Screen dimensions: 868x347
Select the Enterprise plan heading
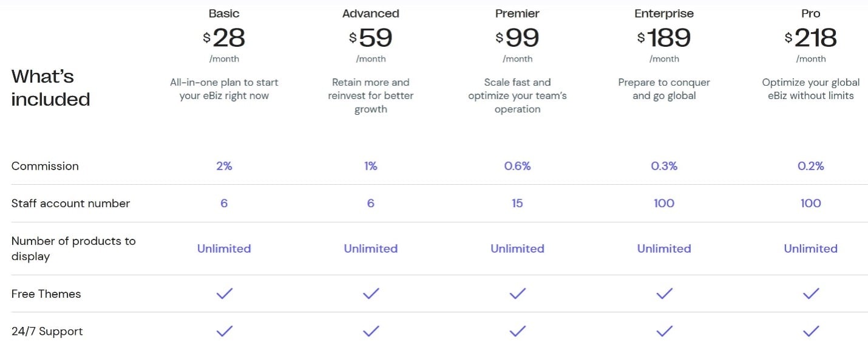pyautogui.click(x=664, y=13)
